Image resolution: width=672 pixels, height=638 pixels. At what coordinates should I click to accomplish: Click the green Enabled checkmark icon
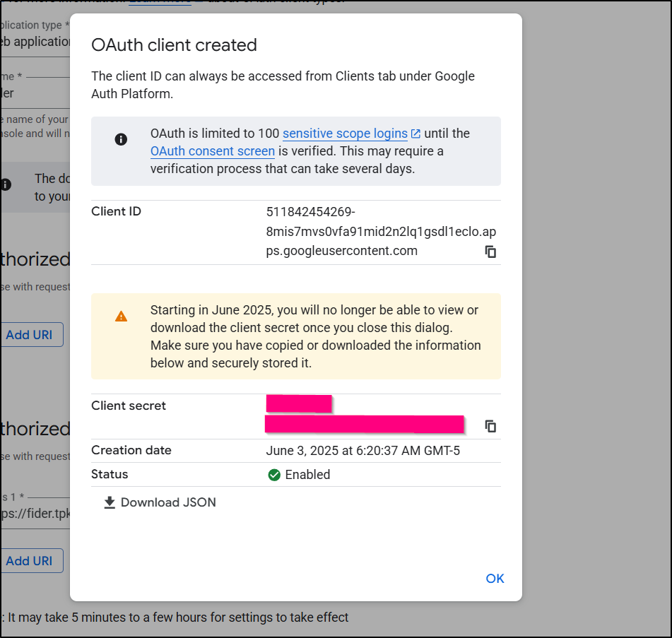coord(274,475)
